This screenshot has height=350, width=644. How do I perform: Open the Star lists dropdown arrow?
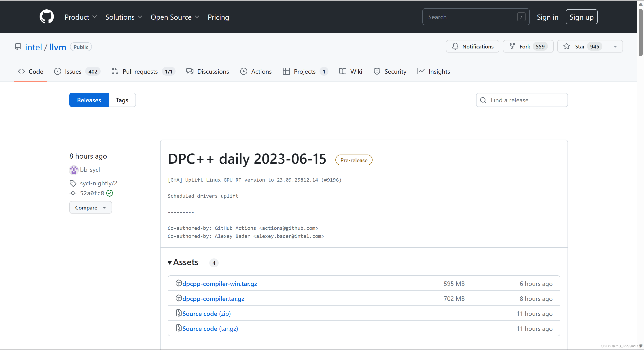615,46
